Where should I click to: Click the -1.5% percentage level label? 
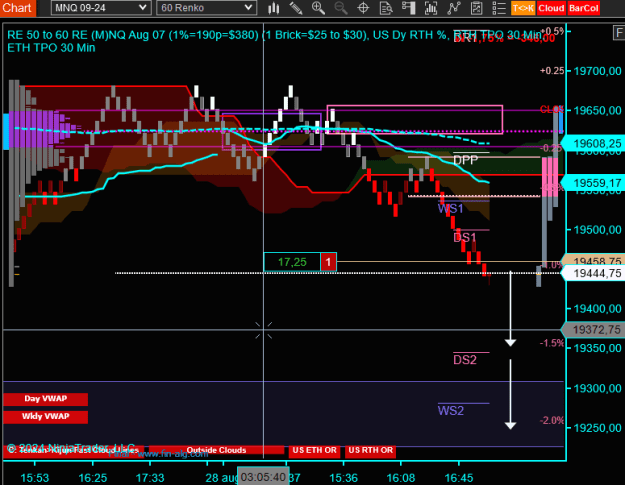[x=552, y=343]
